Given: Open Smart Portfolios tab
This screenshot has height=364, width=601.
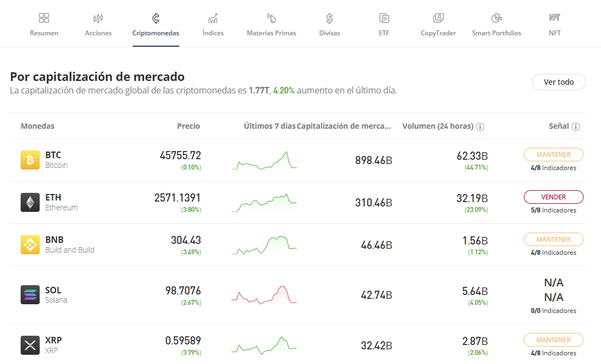Looking at the screenshot, I should click(496, 26).
